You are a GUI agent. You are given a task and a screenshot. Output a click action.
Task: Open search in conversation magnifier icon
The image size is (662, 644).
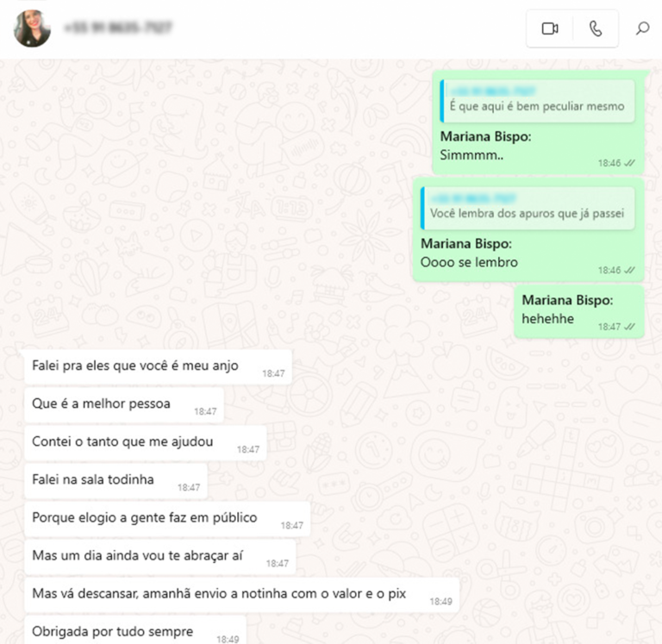coord(642,28)
